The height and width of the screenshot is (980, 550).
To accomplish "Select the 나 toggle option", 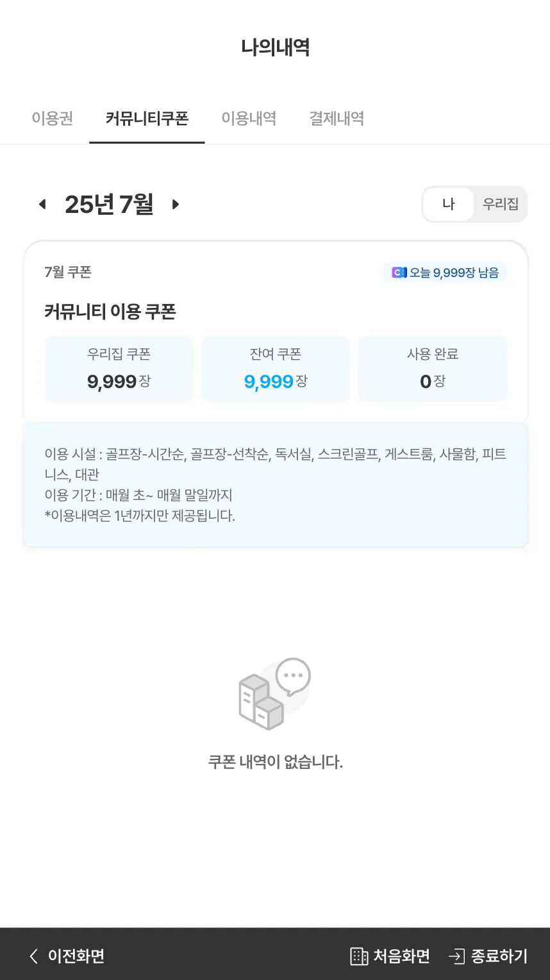I will tap(449, 204).
